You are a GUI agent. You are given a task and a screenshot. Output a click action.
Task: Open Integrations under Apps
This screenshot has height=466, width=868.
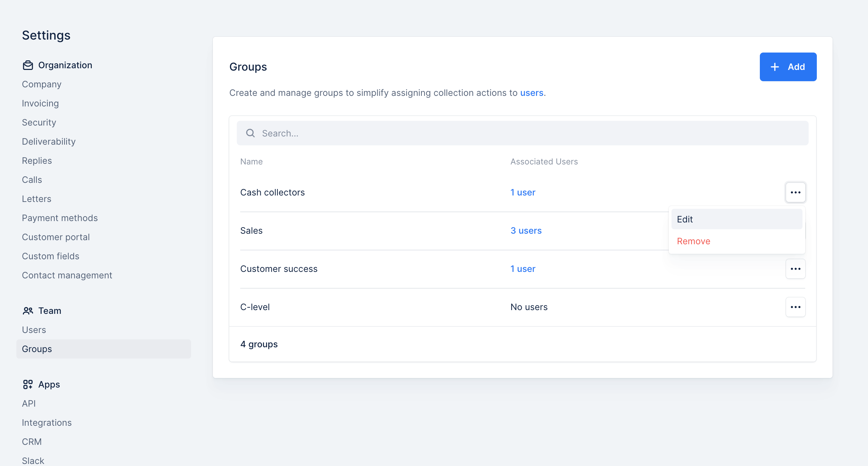click(47, 423)
